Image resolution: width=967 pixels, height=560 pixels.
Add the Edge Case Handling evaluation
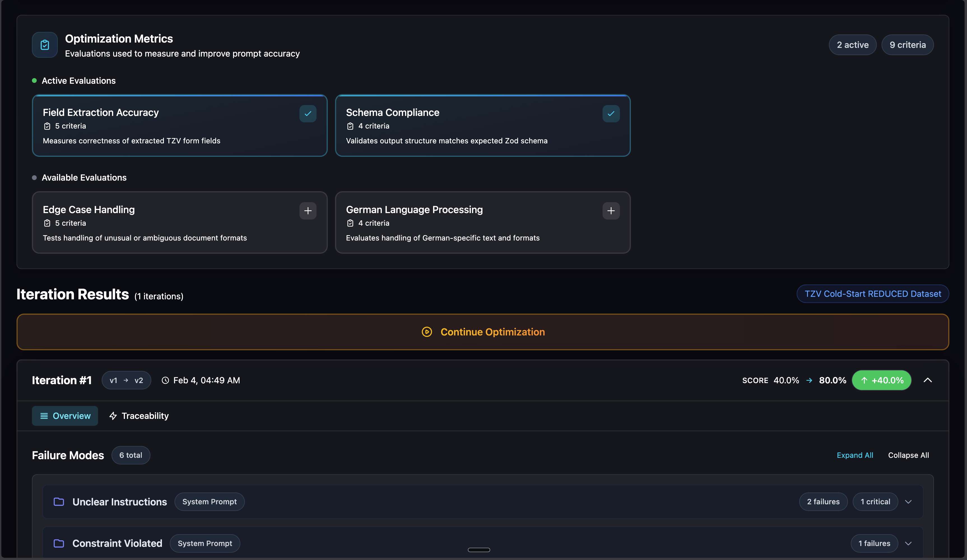[308, 211]
